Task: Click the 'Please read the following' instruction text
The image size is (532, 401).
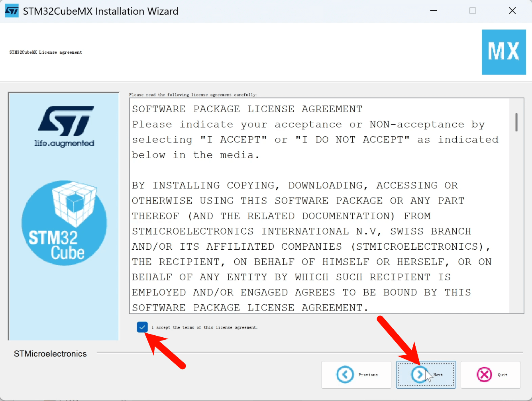Action: point(192,95)
